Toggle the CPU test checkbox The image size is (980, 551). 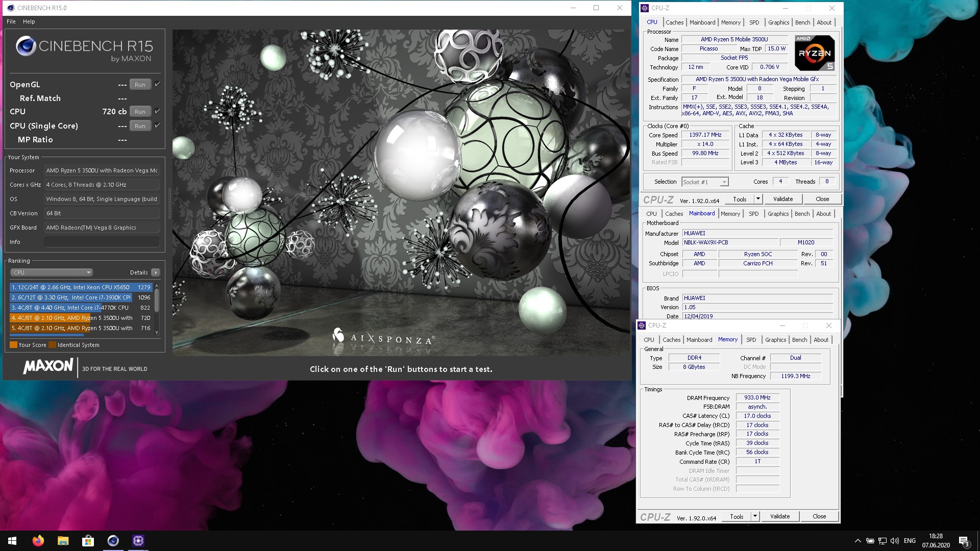[157, 111]
